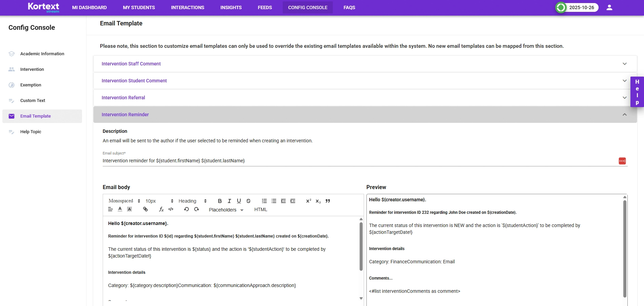This screenshot has width=644, height=306.
Task: Open the Placeholders dropdown
Action: [x=226, y=210]
